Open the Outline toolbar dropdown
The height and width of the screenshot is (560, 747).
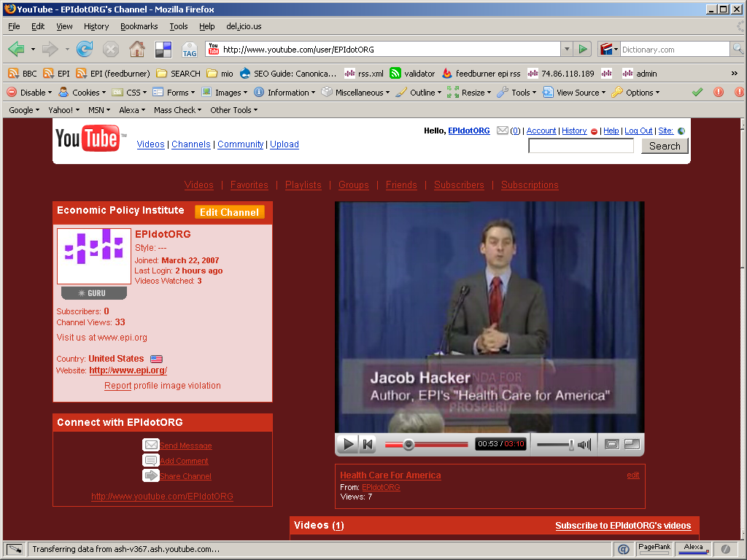pos(419,93)
